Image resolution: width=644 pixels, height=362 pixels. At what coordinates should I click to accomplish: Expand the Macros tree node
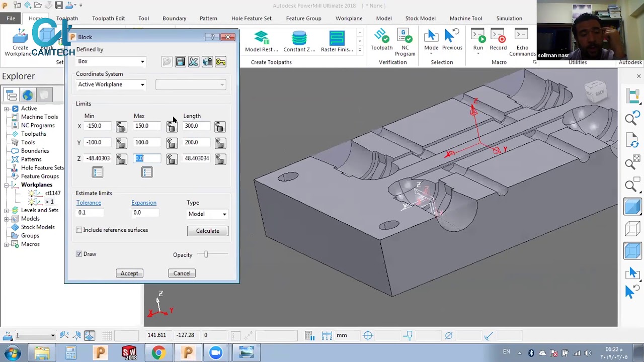(x=6, y=244)
